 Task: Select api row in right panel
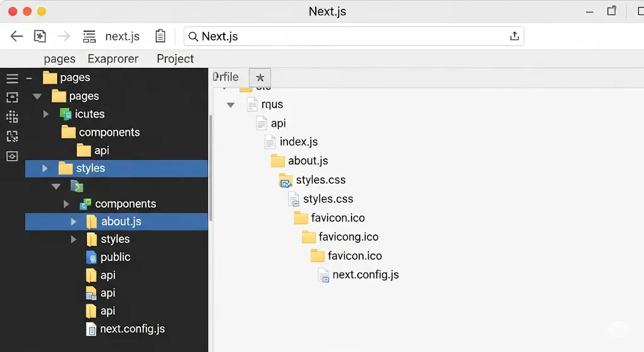tap(270, 123)
